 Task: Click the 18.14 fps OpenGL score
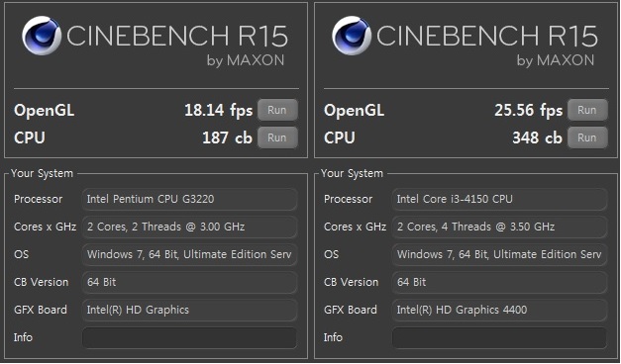(218, 111)
